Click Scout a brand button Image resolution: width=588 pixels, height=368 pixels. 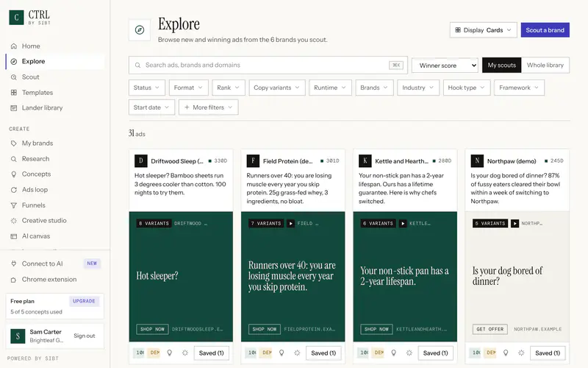pos(545,30)
